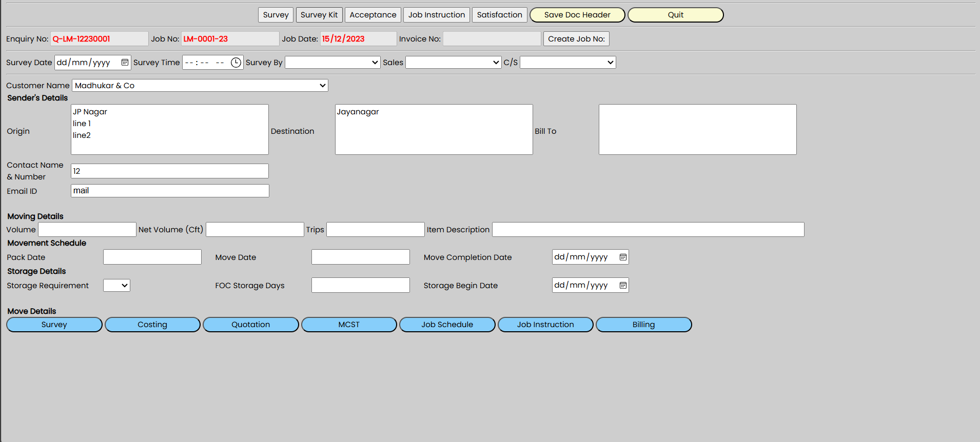Open Storage Begin Date calendar icon
The height and width of the screenshot is (442, 980).
pyautogui.click(x=623, y=286)
